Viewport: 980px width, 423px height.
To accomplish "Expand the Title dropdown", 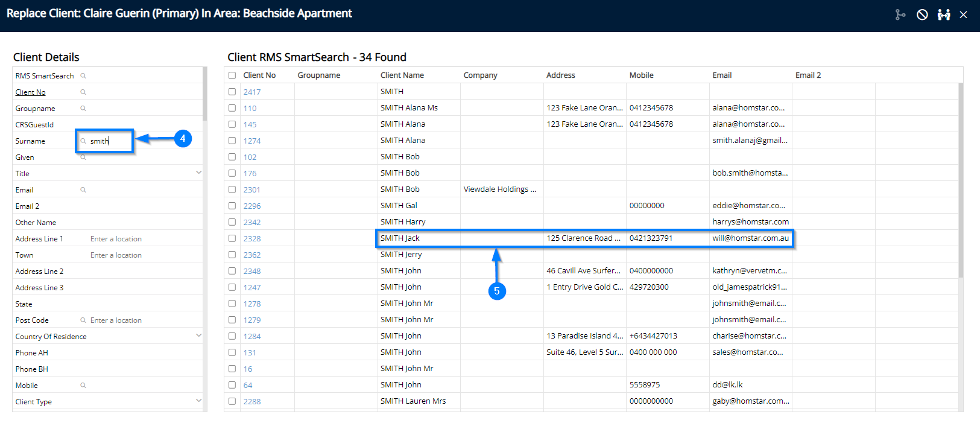I will click(198, 173).
